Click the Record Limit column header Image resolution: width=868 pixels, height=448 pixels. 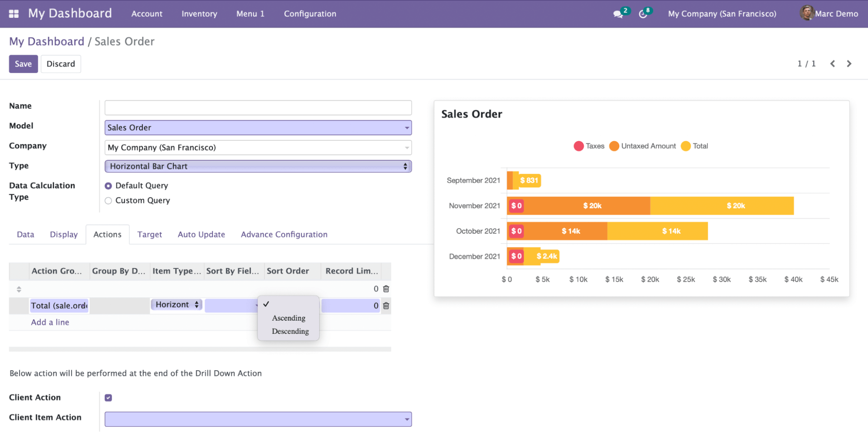(352, 271)
